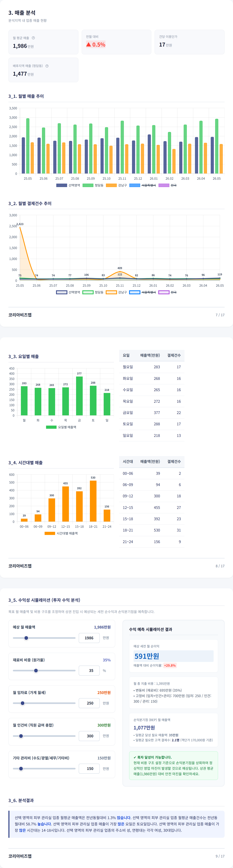This screenshot has width=233, height=868.
Task: Toggle 강남구 legend in 월별 결제건수 추이 chart
Action: coord(116,292)
